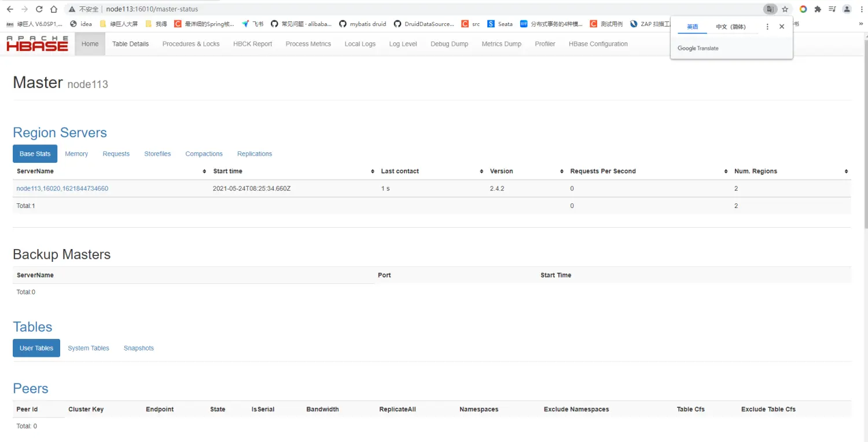Bookmark this page with the star icon

[x=785, y=9]
